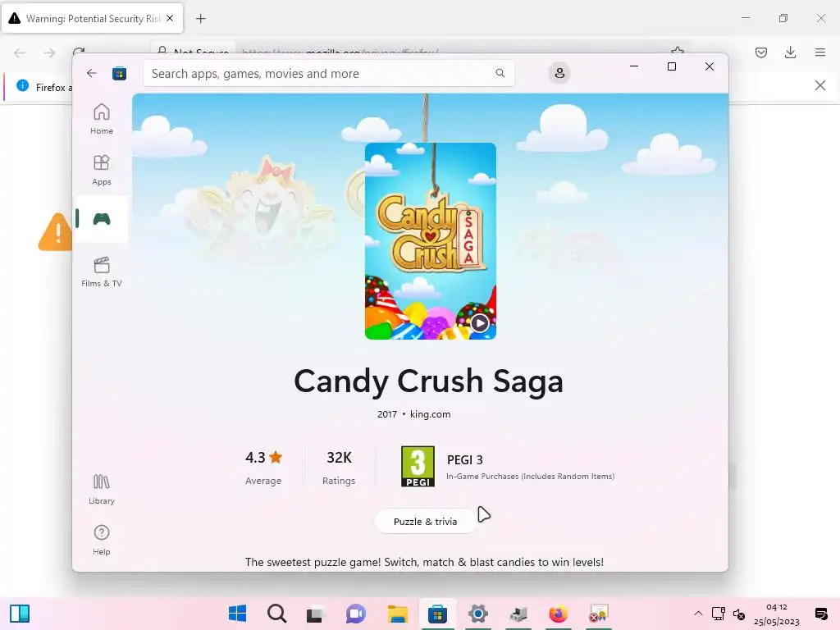This screenshot has width=840, height=630.
Task: Open the king.com publisher link
Action: point(430,414)
